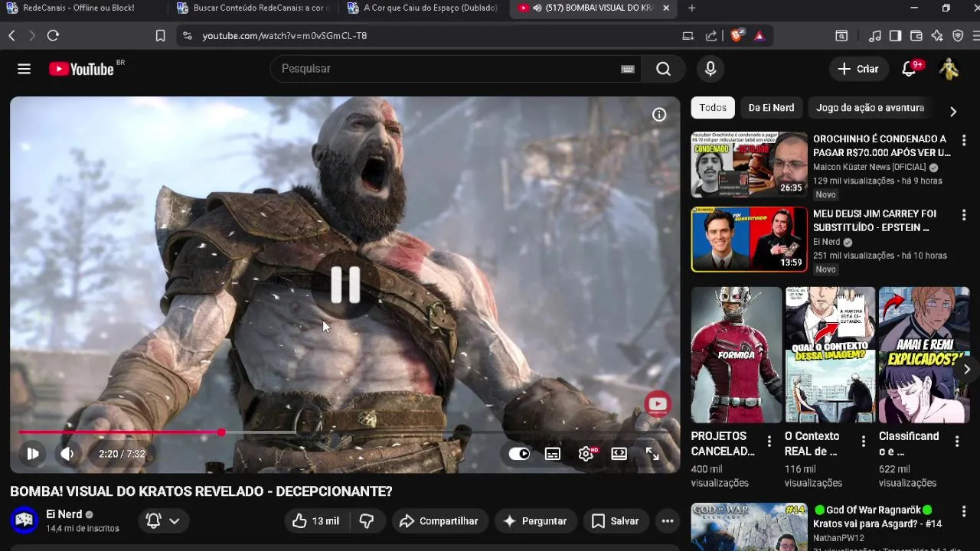
Task: Go to YouTube home via logo
Action: [x=81, y=69]
